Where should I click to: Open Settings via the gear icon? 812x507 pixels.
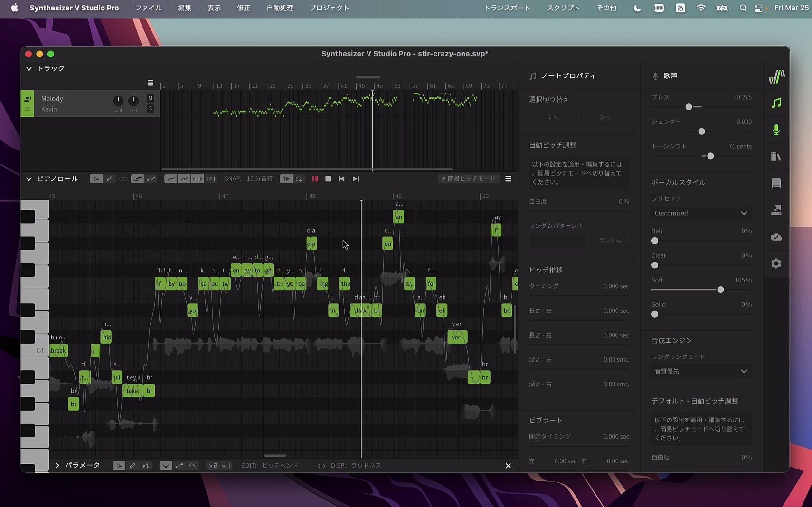(x=776, y=263)
